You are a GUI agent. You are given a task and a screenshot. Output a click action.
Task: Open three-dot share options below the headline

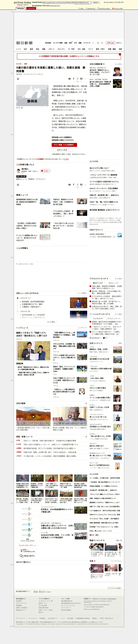point(85,79)
